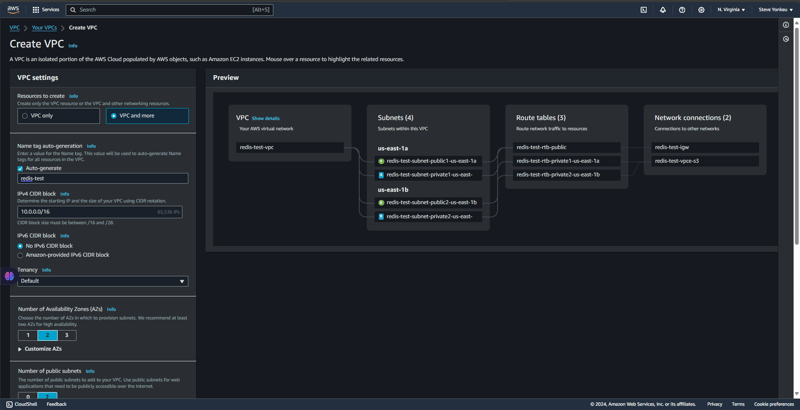Viewport: 800px width, 410px height.
Task: Set number of Availability Zones to 3
Action: 67,336
